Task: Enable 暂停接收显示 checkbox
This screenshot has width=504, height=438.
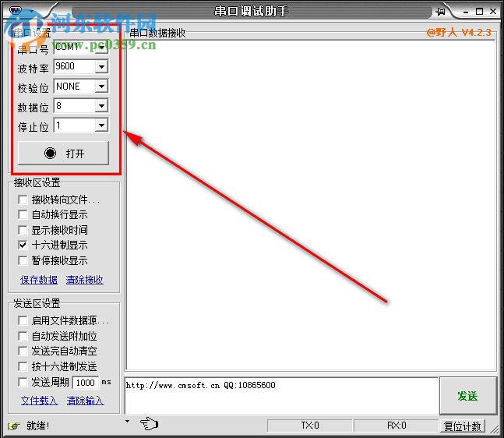Action: tap(23, 260)
